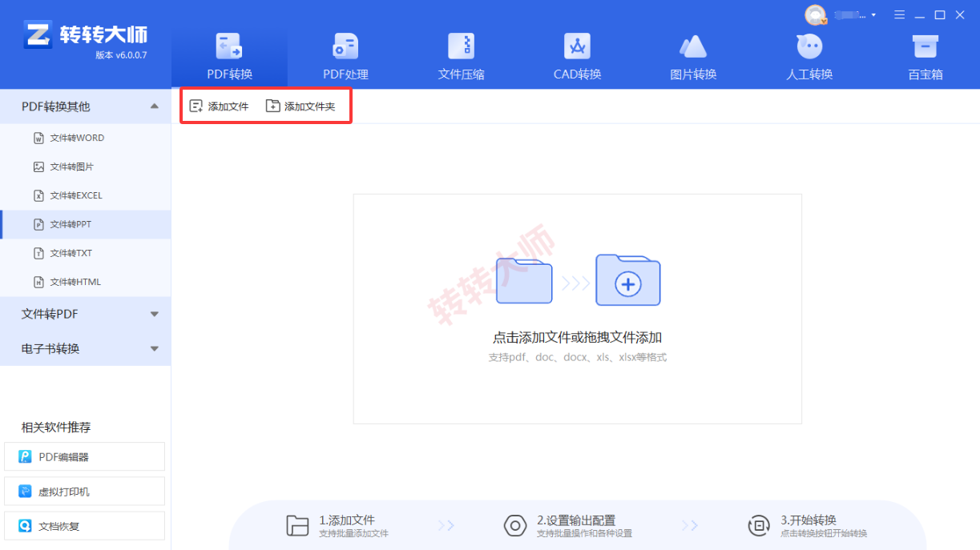Click the 转转大师 Z logo
Image resolution: width=980 pixels, height=550 pixels.
point(36,35)
